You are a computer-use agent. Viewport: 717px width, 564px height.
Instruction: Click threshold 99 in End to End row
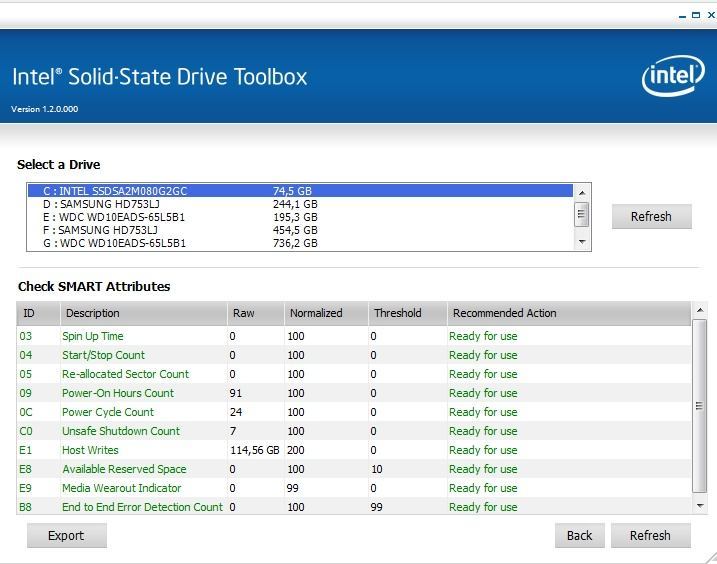coord(377,507)
